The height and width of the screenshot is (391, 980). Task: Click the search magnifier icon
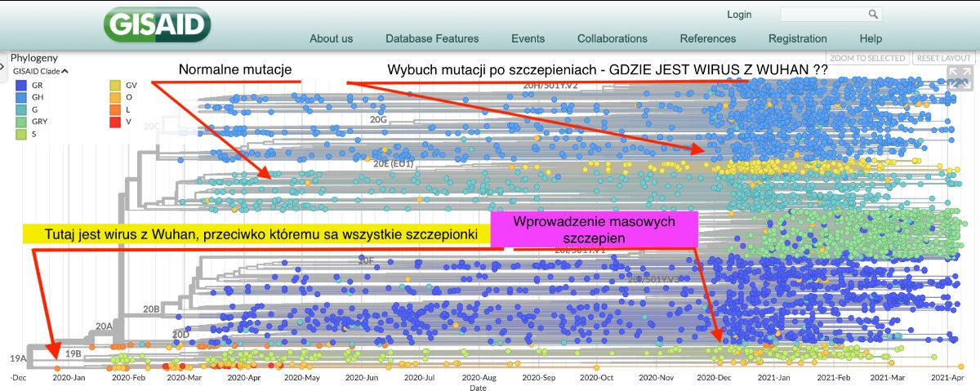(873, 14)
